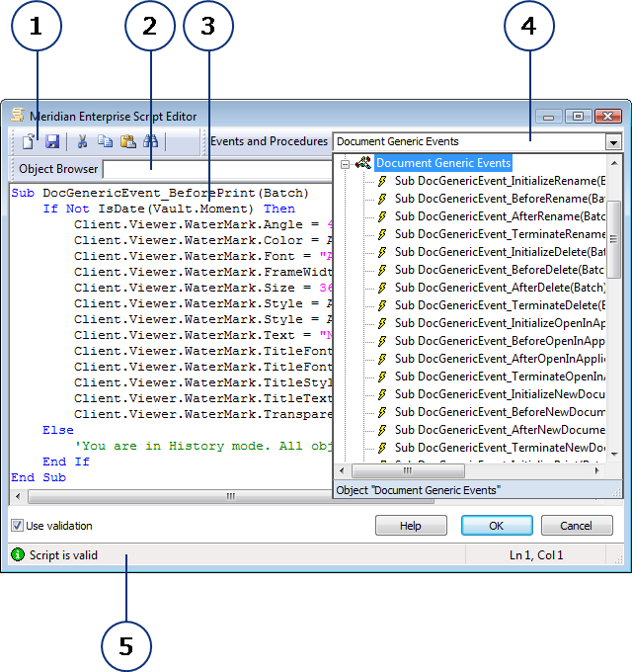Select Sub DocGenericEvent_AfterDelete(Batch) entry
632x672 pixels.
[500, 288]
